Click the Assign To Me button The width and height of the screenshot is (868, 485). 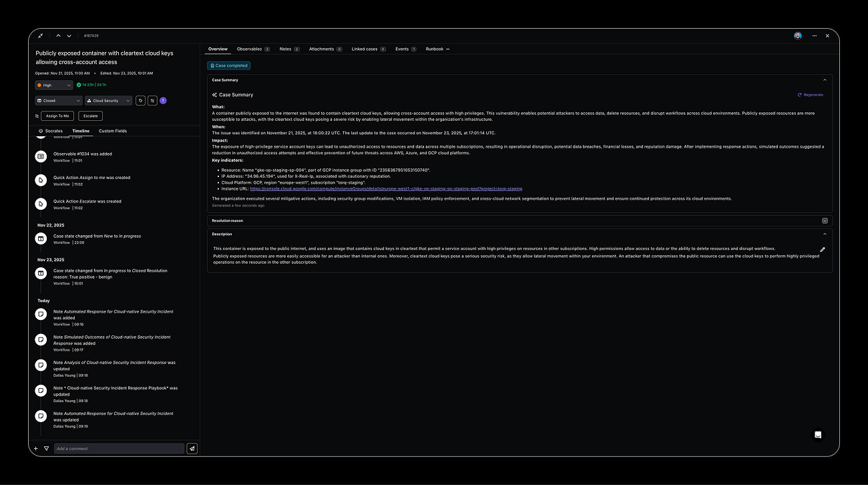[x=57, y=116]
